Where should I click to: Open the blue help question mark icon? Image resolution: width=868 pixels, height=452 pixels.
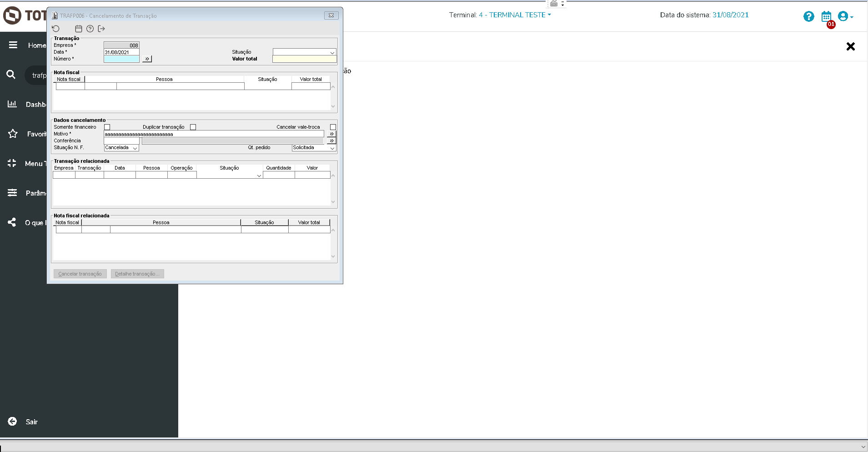(x=809, y=17)
